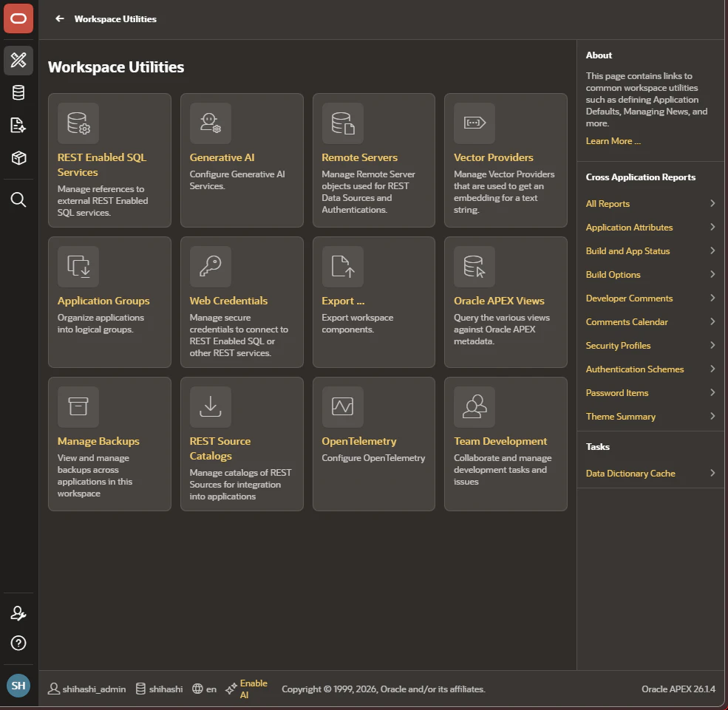This screenshot has width=728, height=710.
Task: Open the Application Groups title link
Action: [x=103, y=301]
